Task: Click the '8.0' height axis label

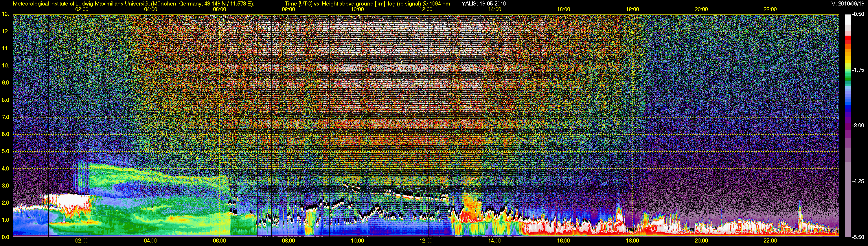Action: (x=5, y=100)
